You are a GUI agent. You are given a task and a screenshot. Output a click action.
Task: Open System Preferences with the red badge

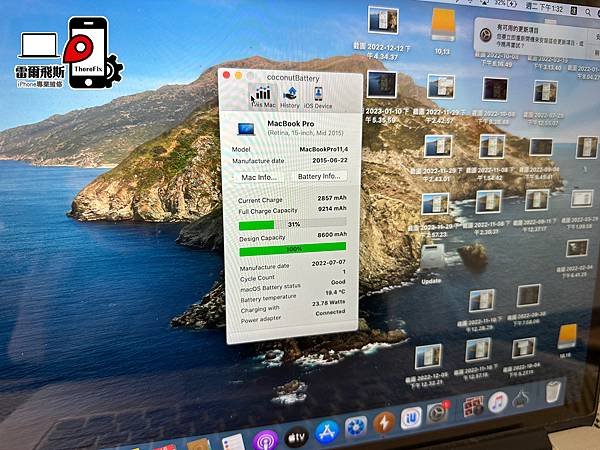[x=439, y=412]
